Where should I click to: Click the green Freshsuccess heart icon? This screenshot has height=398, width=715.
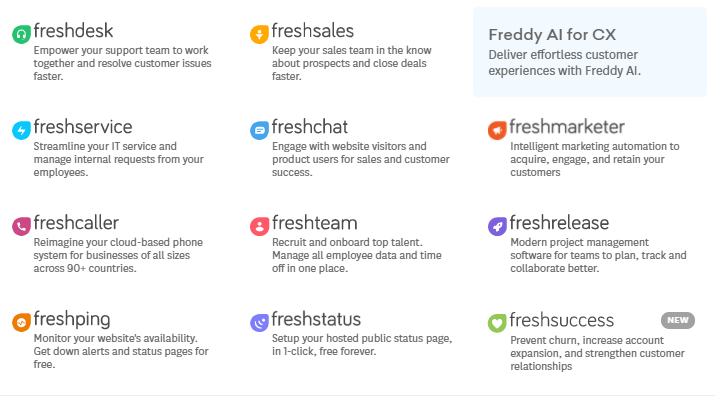[497, 323]
